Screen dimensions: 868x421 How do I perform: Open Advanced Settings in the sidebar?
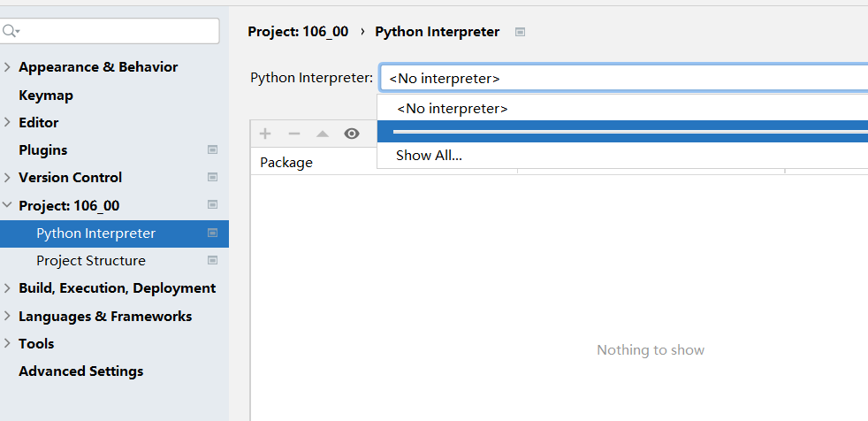(x=80, y=371)
